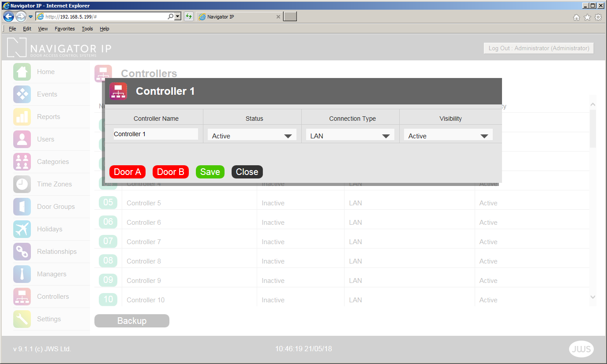Click the JWS logo in footer
The height and width of the screenshot is (364, 607).
point(581,349)
